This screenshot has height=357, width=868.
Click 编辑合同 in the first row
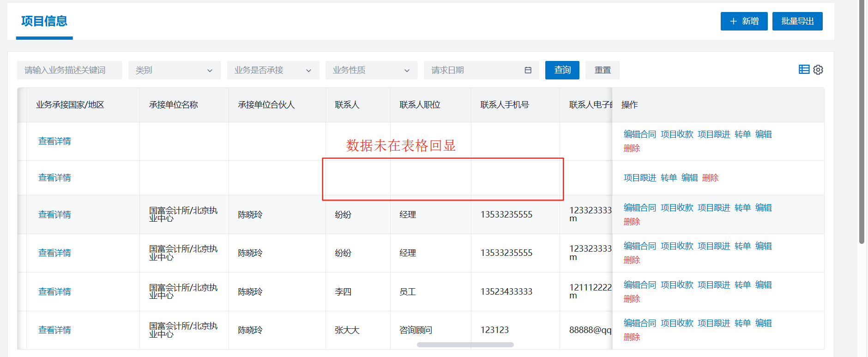point(639,134)
